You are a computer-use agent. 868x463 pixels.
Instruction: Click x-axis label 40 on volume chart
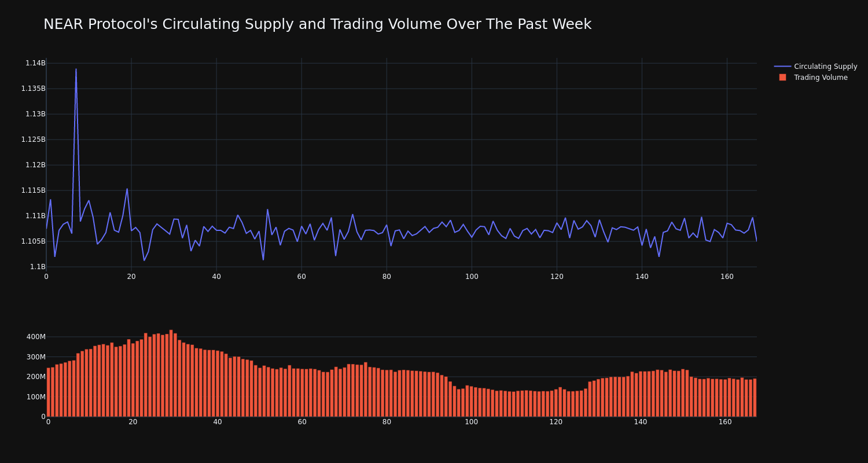(218, 422)
